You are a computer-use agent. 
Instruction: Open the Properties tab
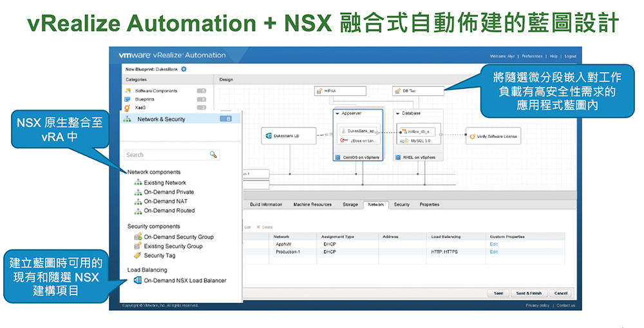pos(430,205)
